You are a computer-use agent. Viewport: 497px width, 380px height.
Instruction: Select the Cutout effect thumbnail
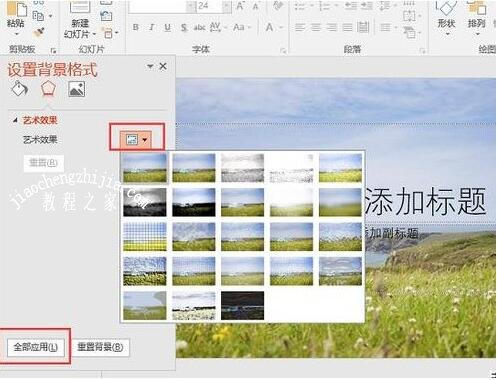(145, 305)
